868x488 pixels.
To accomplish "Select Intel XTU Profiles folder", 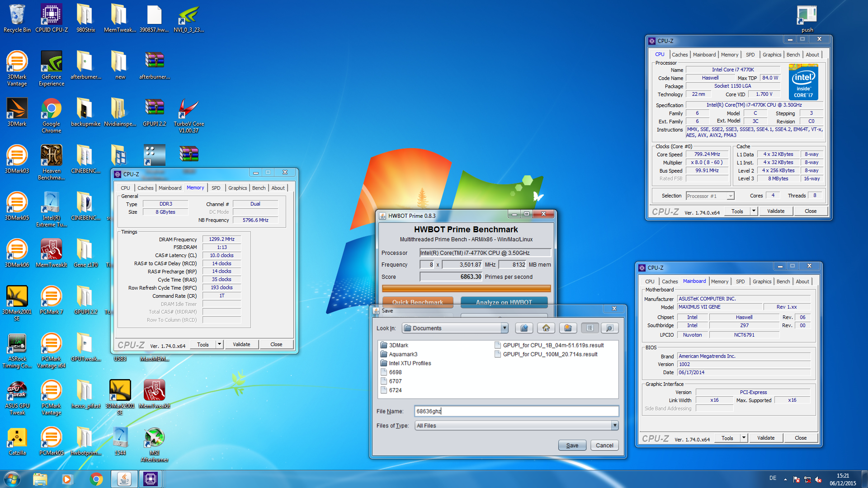I will (406, 363).
